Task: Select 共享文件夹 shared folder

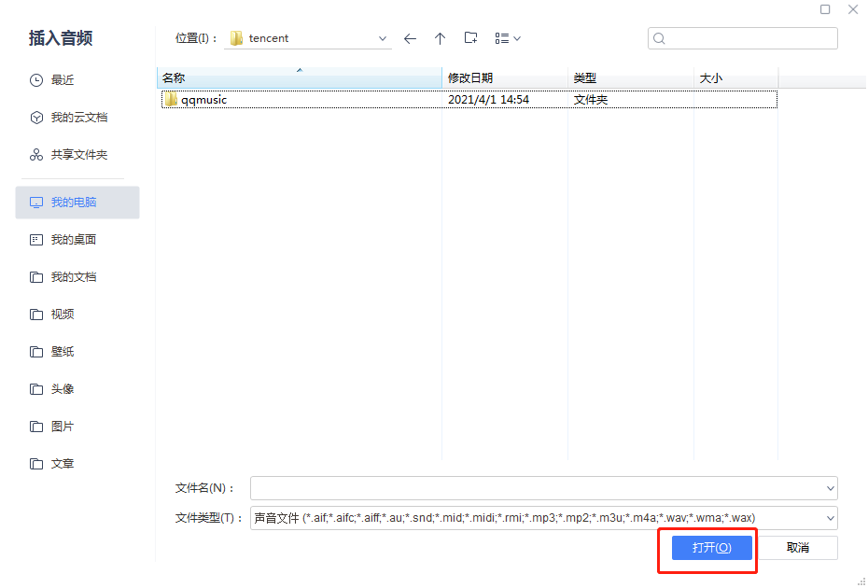Action: (x=78, y=155)
